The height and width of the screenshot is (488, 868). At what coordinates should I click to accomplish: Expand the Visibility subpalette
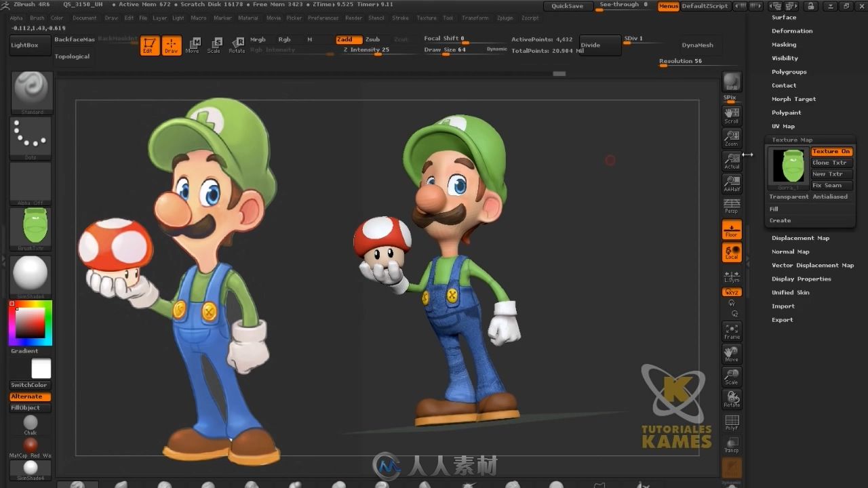pos(785,58)
